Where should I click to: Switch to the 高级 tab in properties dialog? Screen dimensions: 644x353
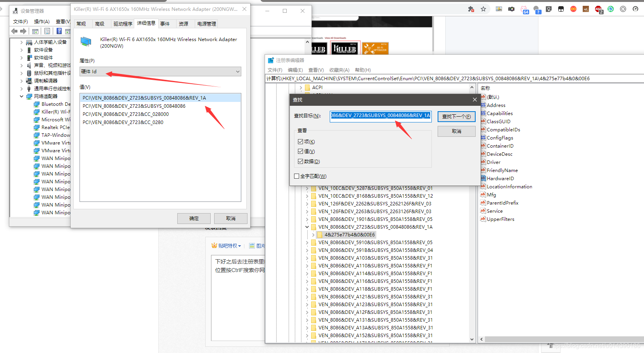coord(100,24)
